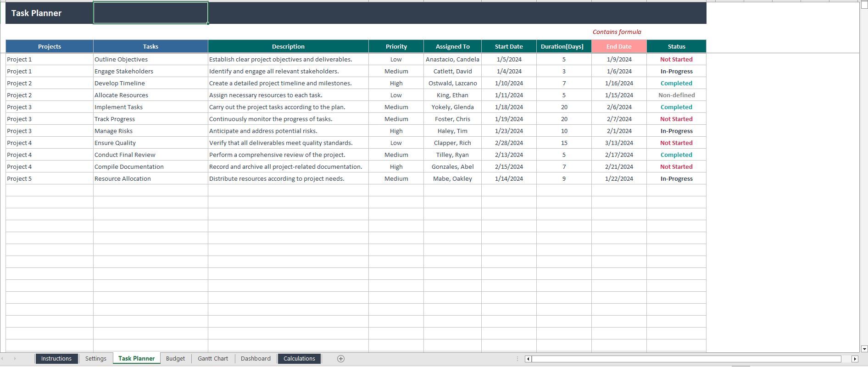Select end date 3/13/2024

pyautogui.click(x=619, y=143)
